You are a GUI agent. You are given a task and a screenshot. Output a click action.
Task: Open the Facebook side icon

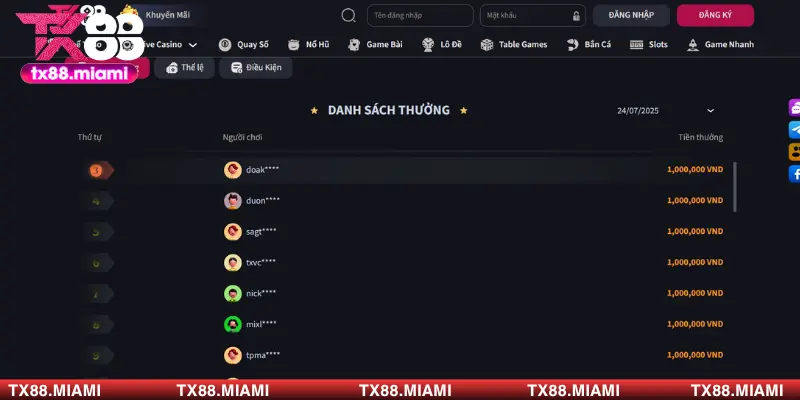794,173
